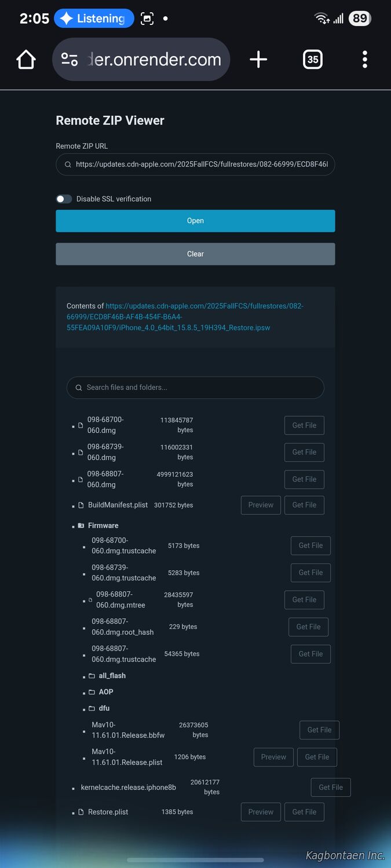
Task: Expand the AOP folder
Action: point(105,692)
